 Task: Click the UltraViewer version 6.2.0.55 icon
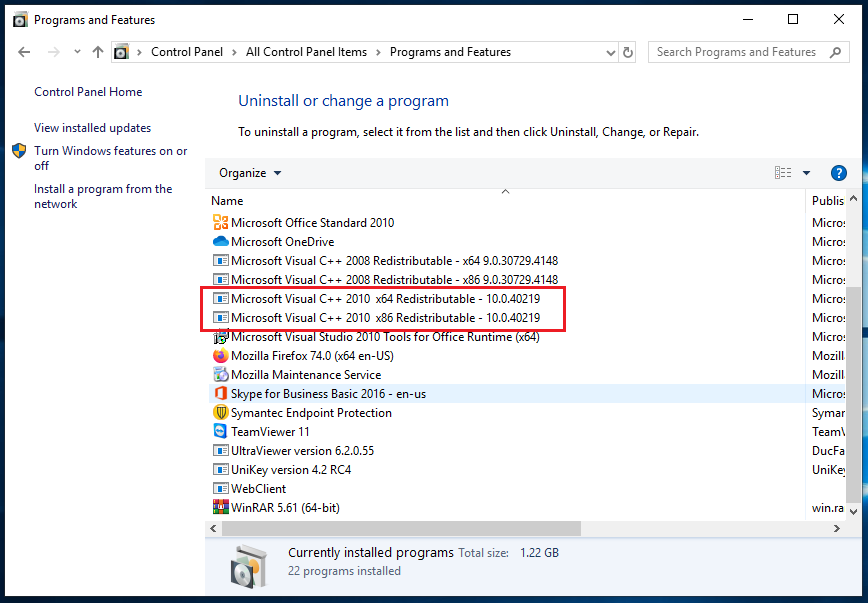click(220, 450)
